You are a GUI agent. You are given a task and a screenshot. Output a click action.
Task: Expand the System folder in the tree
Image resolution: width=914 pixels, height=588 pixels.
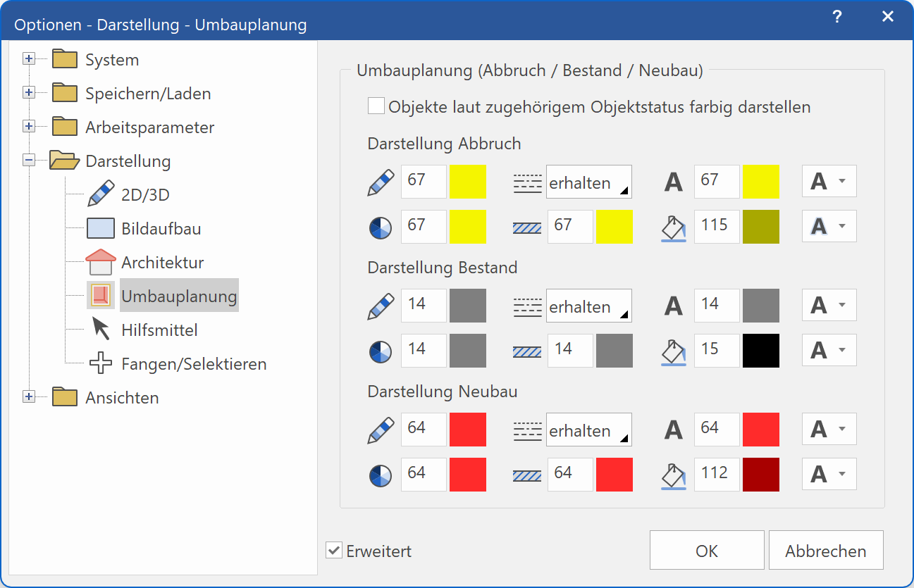[29, 58]
